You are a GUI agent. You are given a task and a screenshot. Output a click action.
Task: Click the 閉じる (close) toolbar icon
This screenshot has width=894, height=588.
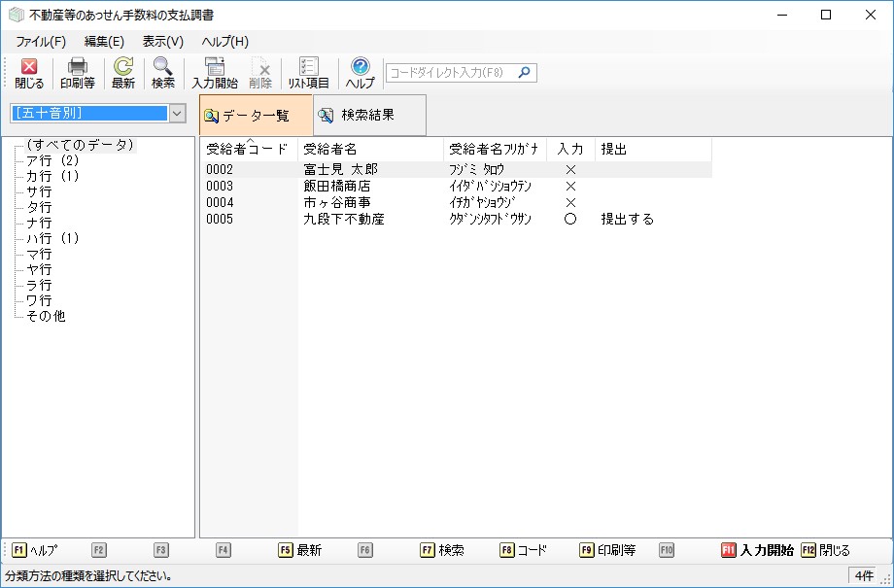[29, 73]
